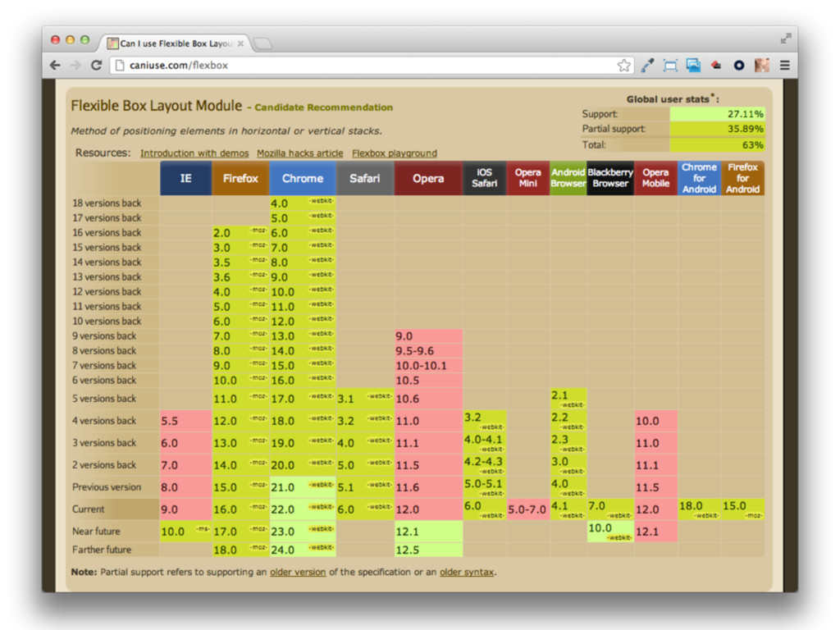Image resolution: width=840 pixels, height=630 pixels.
Task: Toggle fullscreen with the window corner arrows
Action: pos(785,39)
